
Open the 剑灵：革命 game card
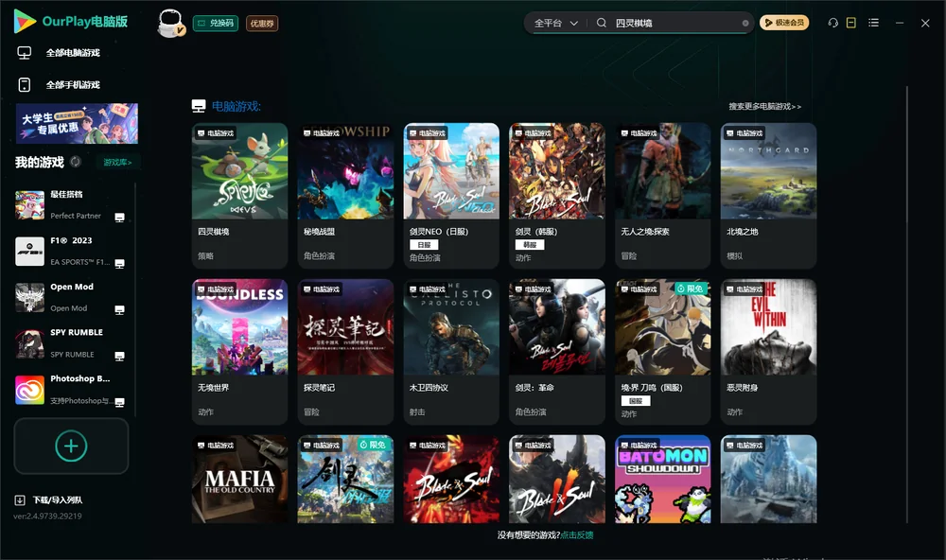[557, 352]
